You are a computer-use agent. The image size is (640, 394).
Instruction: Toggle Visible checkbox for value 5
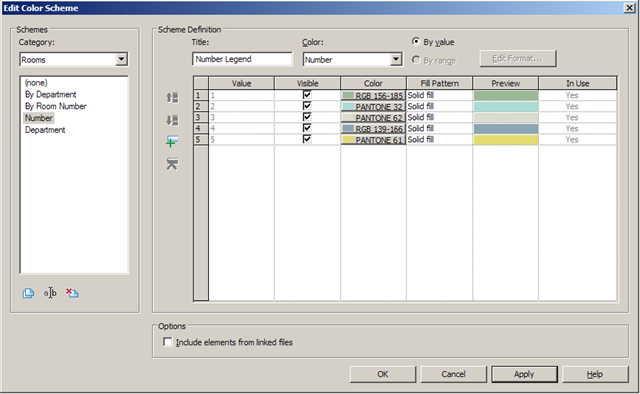pyautogui.click(x=307, y=139)
